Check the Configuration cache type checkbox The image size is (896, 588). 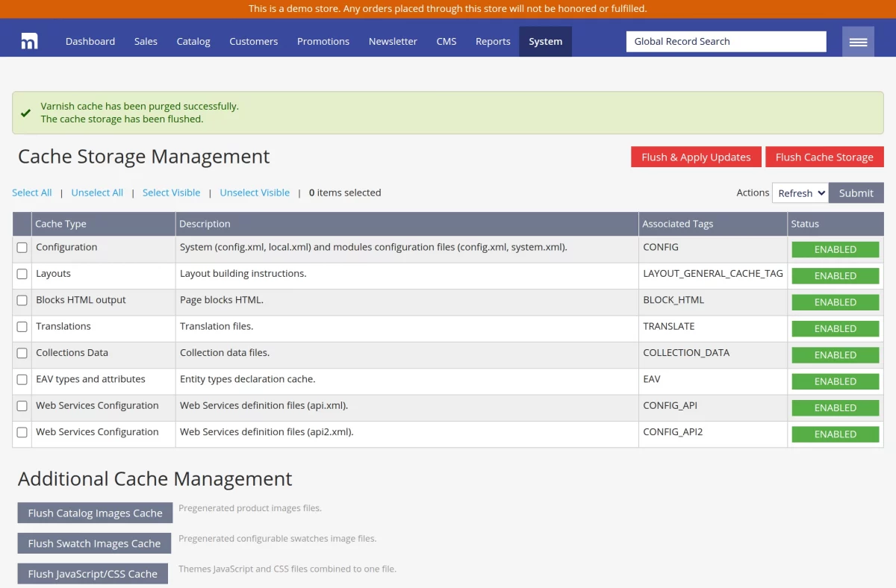click(x=22, y=248)
